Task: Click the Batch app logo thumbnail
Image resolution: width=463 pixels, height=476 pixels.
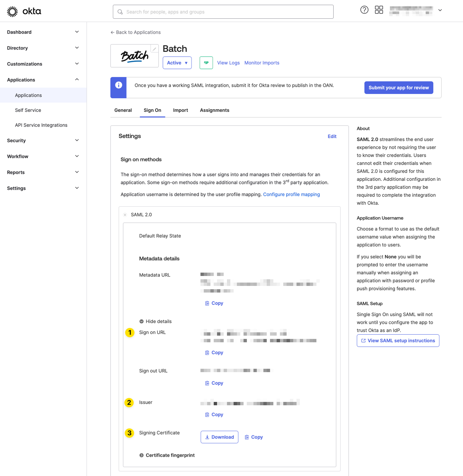Action: pos(135,56)
